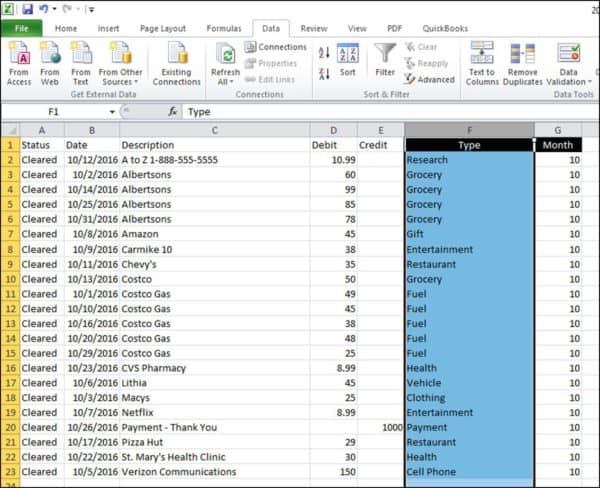Click the 10/12/2016 date cell
Image resolution: width=600 pixels, height=488 pixels.
pyautogui.click(x=92, y=160)
